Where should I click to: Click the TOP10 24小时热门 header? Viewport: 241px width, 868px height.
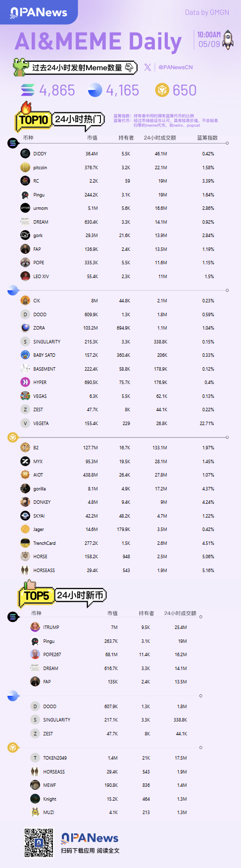point(60,119)
